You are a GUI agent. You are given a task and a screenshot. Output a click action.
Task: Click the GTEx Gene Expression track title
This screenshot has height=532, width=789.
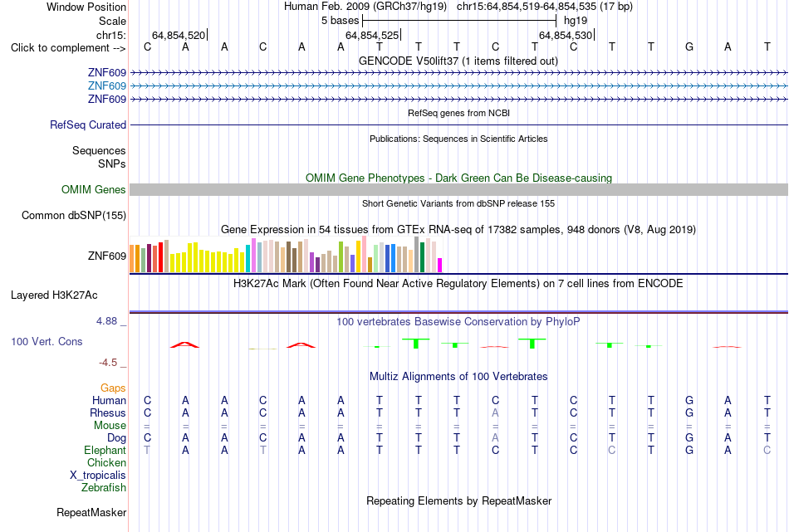click(458, 230)
